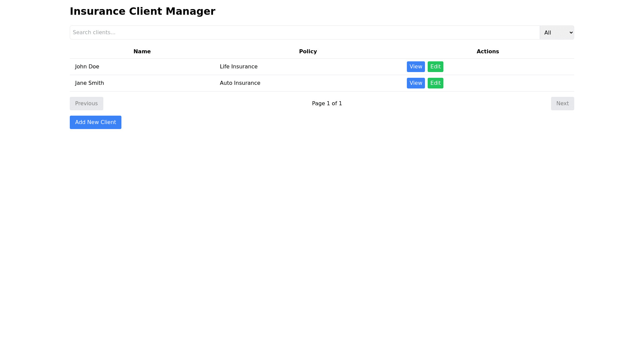Click the Insurance Client Manager heading
Screen dimensions: 644x362
[x=143, y=11]
